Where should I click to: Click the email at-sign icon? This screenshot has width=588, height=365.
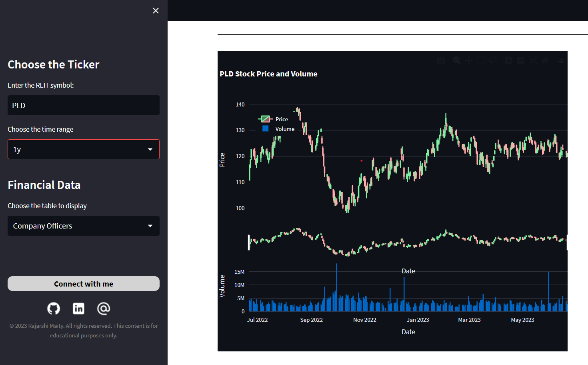pyautogui.click(x=104, y=308)
